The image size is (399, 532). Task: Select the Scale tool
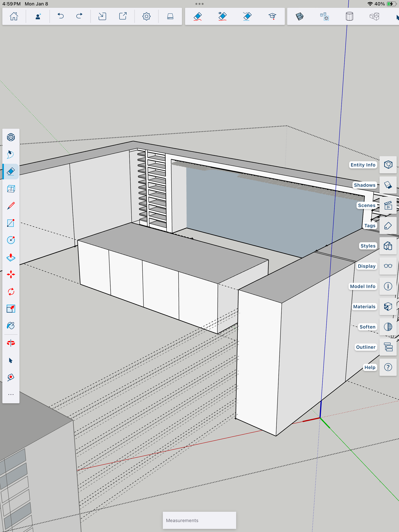click(x=11, y=308)
